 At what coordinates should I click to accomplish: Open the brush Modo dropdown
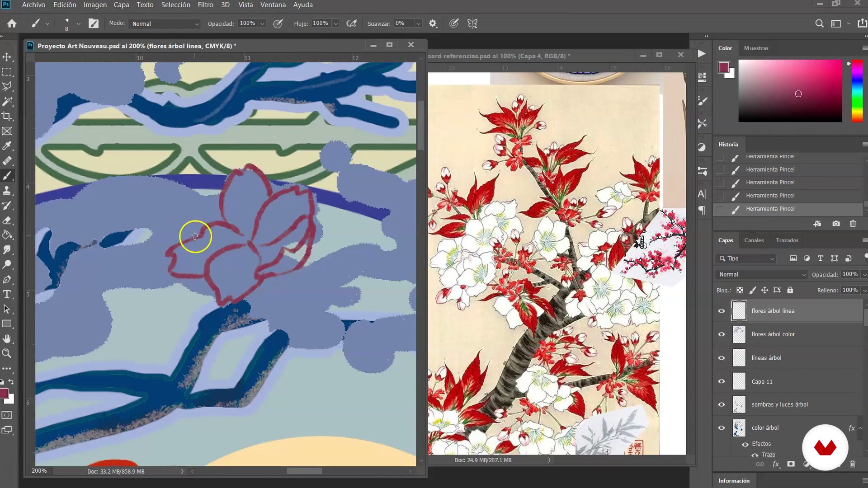coord(165,23)
